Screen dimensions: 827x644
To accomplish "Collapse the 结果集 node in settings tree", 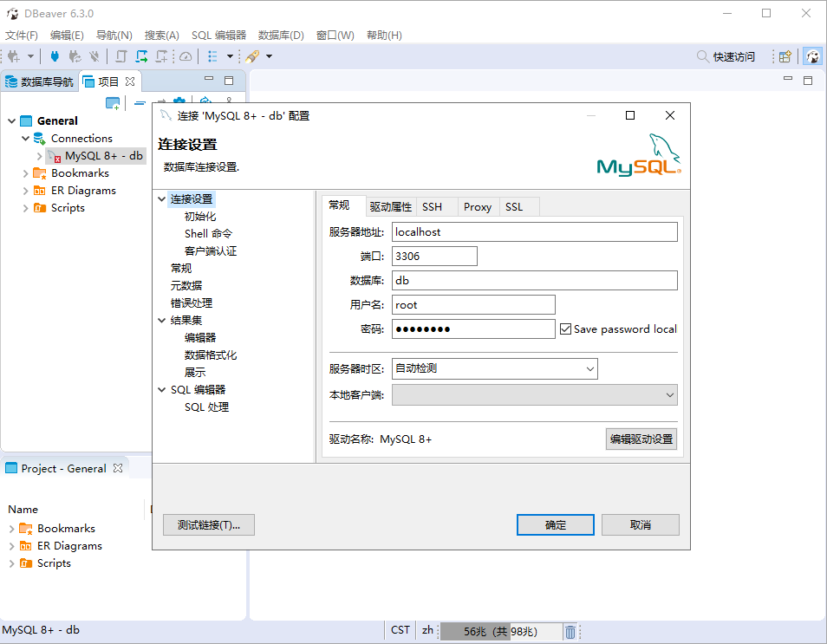I will (162, 320).
